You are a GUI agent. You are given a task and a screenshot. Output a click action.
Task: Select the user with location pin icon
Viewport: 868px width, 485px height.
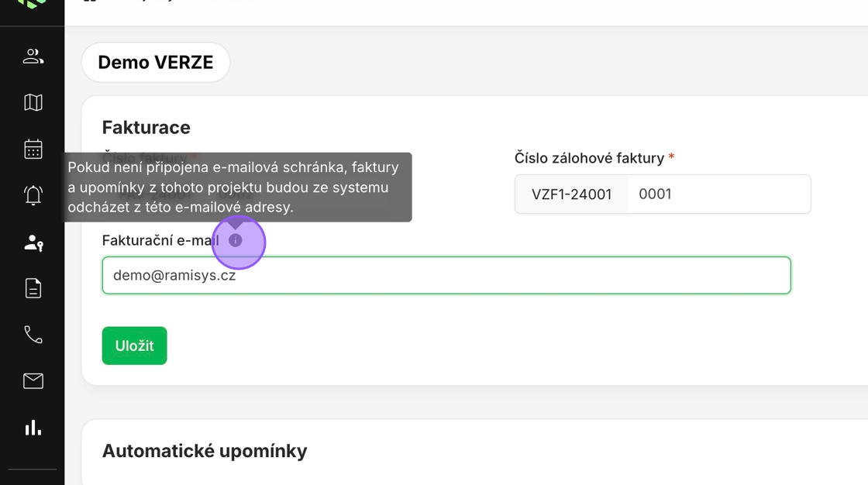[x=33, y=242]
